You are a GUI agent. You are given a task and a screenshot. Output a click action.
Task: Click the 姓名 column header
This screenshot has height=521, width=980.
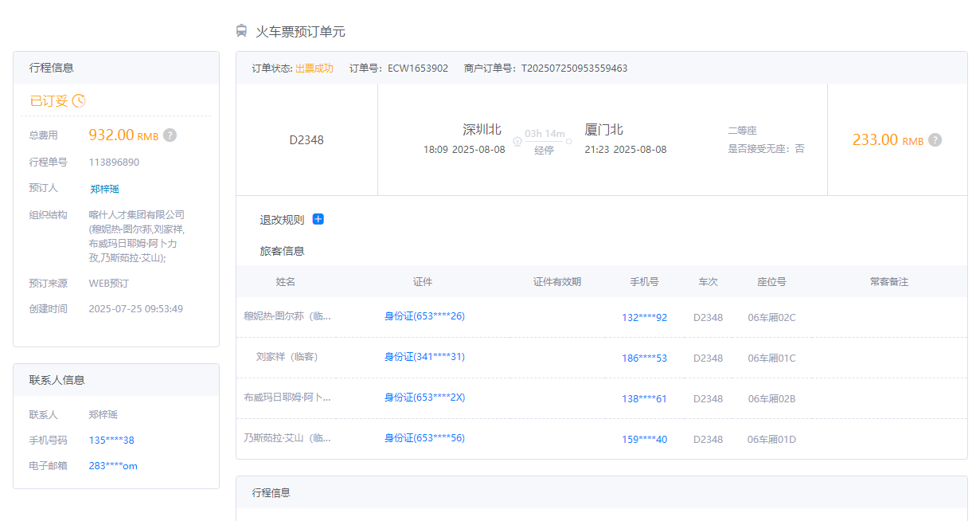click(285, 282)
